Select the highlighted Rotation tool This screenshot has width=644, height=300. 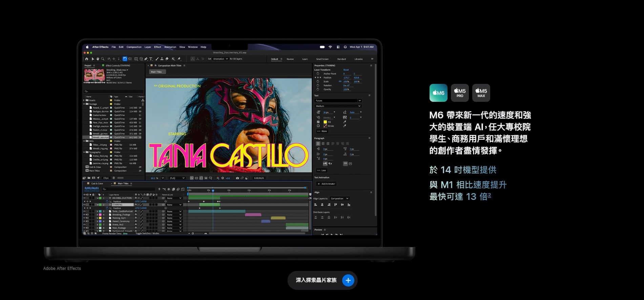tap(125, 59)
